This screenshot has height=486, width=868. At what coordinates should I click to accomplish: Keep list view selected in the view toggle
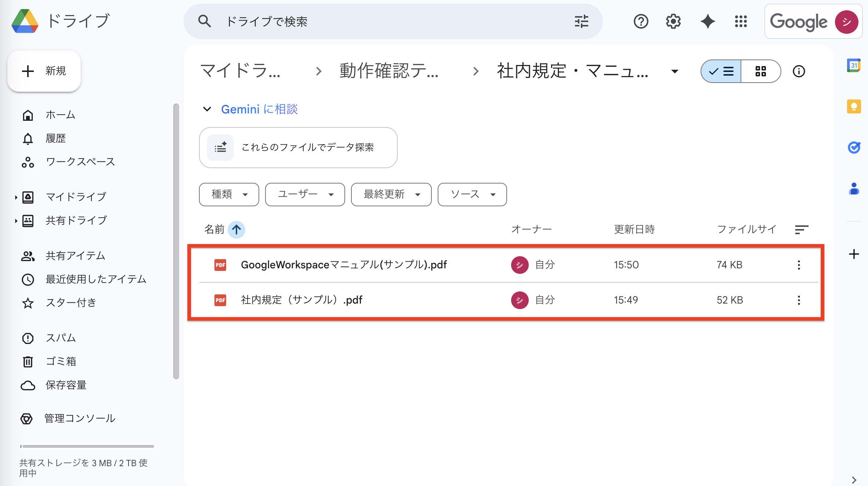(x=720, y=71)
